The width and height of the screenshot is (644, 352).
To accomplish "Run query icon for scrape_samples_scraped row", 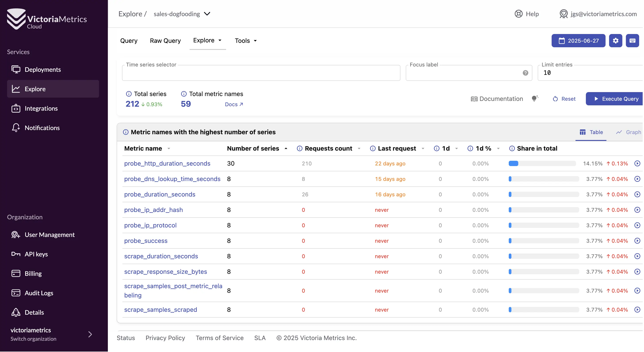I will pos(637,310).
